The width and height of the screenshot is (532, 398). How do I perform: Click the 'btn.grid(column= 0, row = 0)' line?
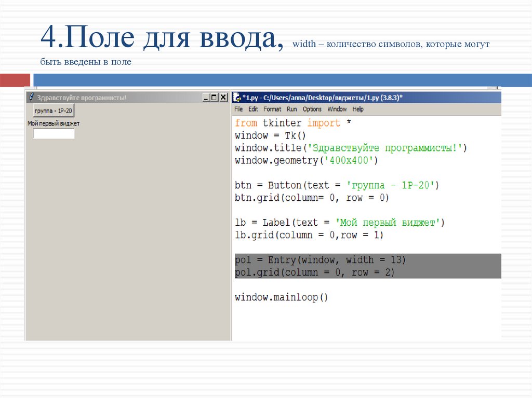click(312, 198)
